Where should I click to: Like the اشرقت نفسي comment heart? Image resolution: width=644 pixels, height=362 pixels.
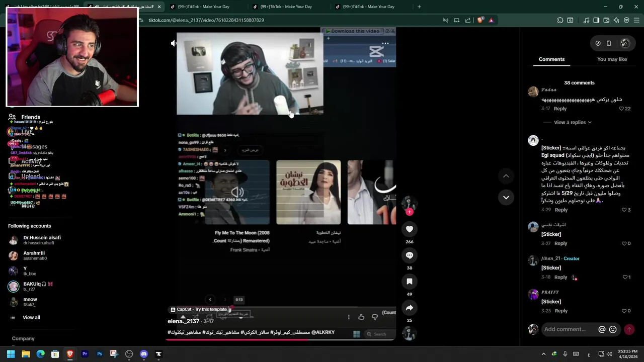(x=624, y=243)
